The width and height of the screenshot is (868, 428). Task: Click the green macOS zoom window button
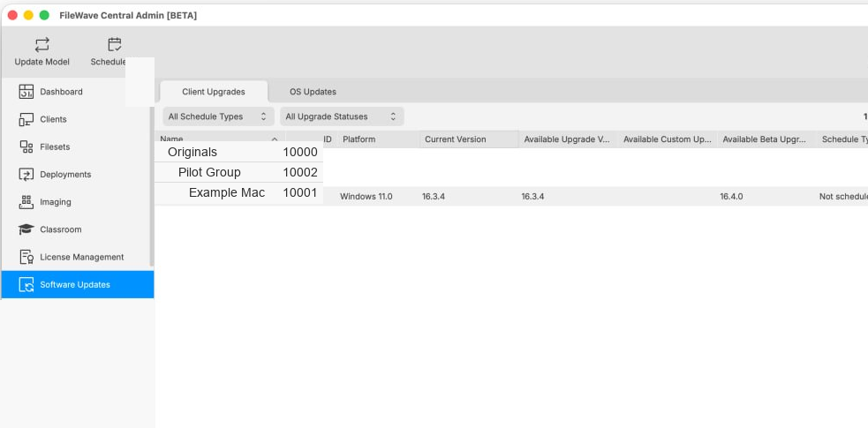[44, 16]
